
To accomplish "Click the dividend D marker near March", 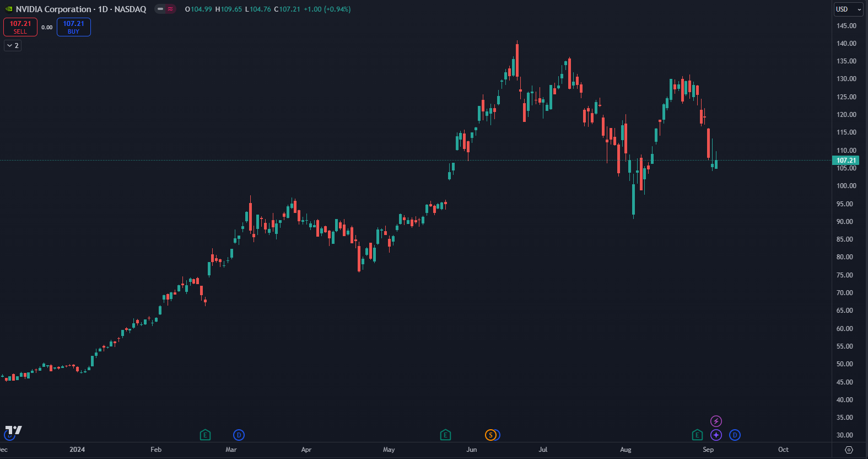I will point(239,435).
